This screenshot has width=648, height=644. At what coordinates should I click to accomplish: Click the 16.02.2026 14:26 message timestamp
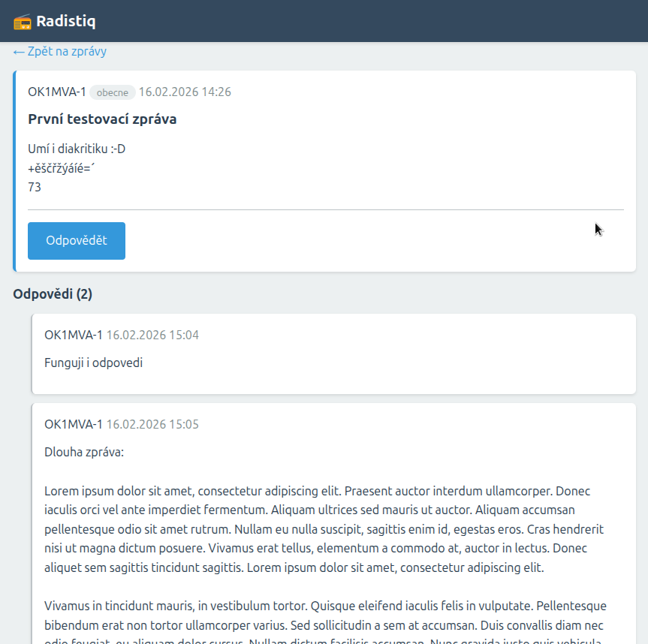click(185, 92)
